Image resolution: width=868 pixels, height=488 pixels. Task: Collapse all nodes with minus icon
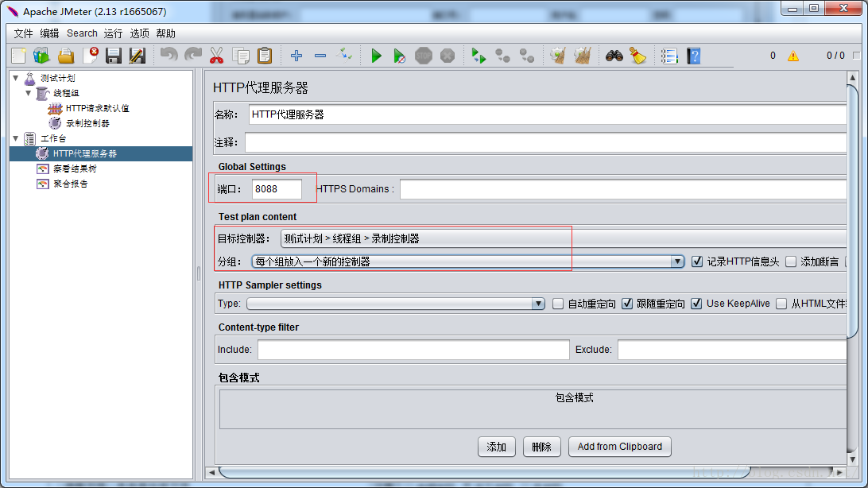click(320, 56)
